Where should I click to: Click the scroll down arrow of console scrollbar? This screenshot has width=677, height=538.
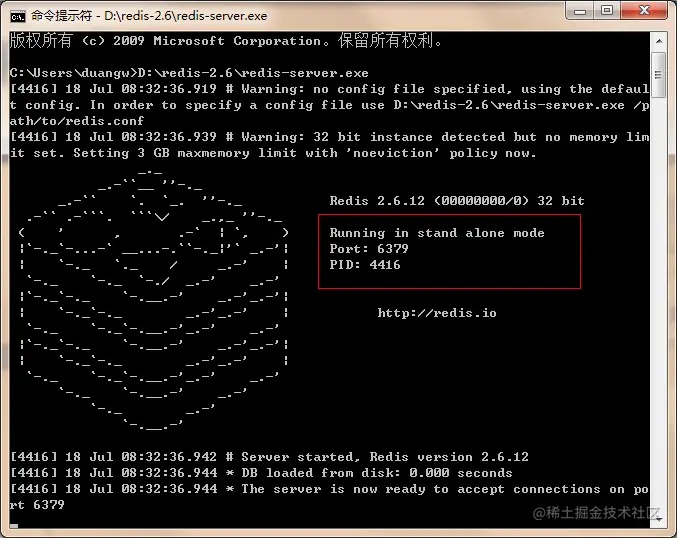(x=659, y=519)
